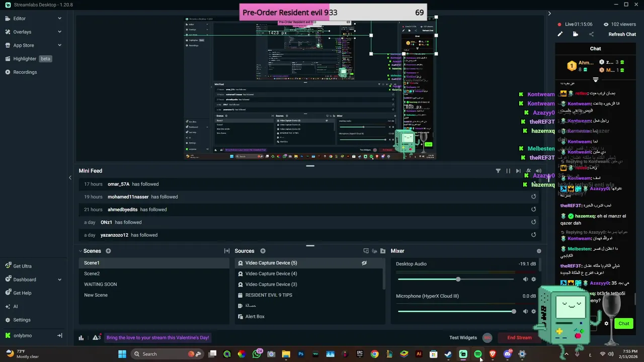Screen dimensions: 644x362
Task: Click the Valentine's Day promotion banner
Action: coord(157,337)
